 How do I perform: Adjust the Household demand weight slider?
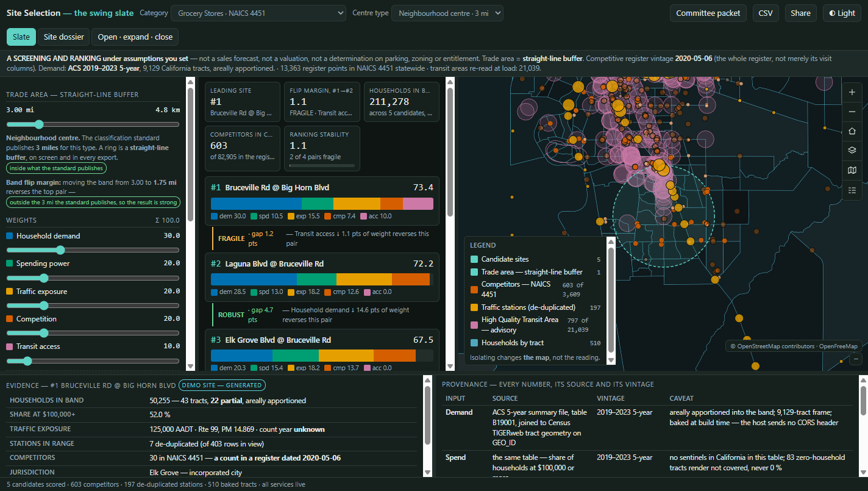click(x=93, y=250)
